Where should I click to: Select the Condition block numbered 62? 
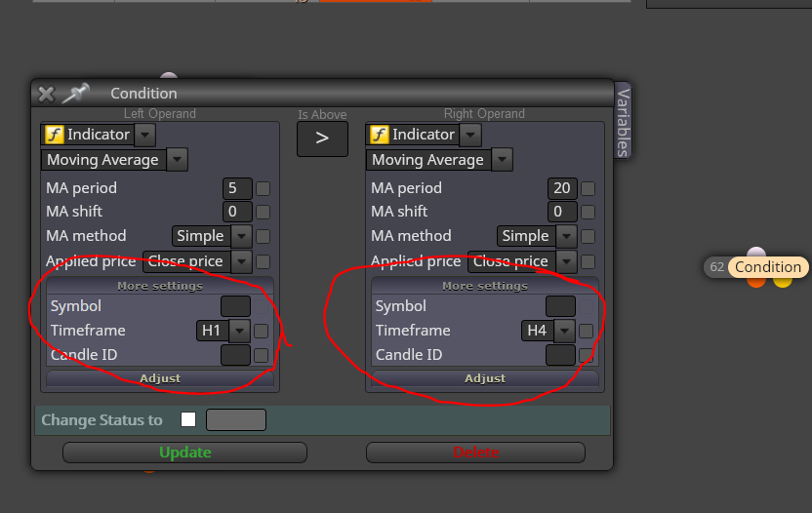(756, 267)
